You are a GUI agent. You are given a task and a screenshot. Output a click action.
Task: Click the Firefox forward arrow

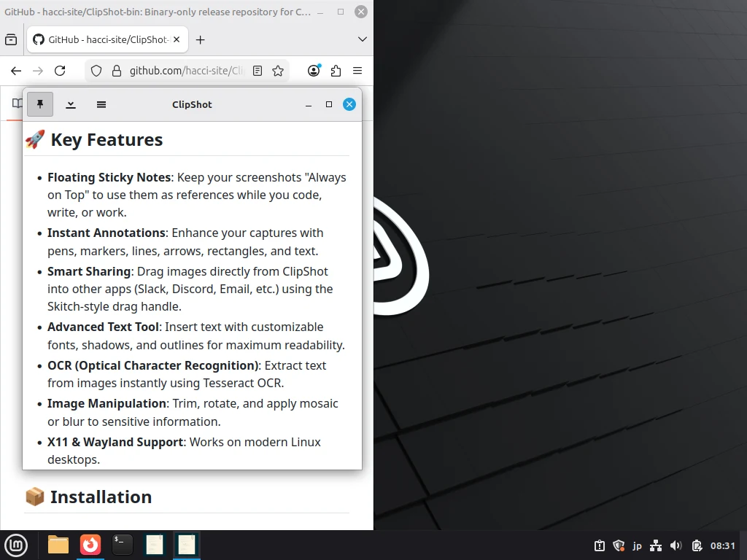[38, 71]
